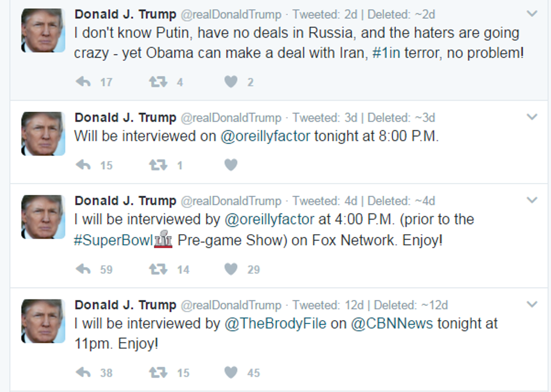
Task: Expand more menu on 8:00 P.M. tweet
Action: [532, 117]
